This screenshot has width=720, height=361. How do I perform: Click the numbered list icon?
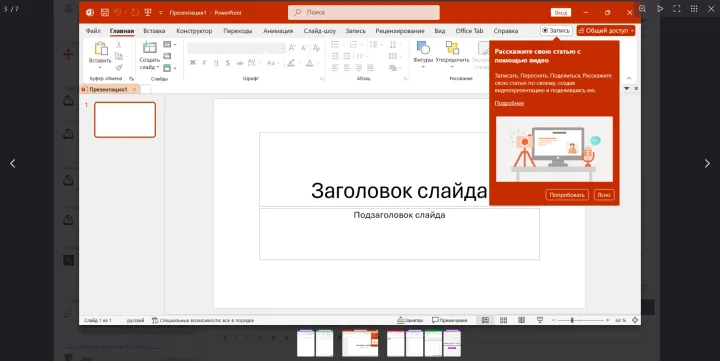pyautogui.click(x=355, y=45)
